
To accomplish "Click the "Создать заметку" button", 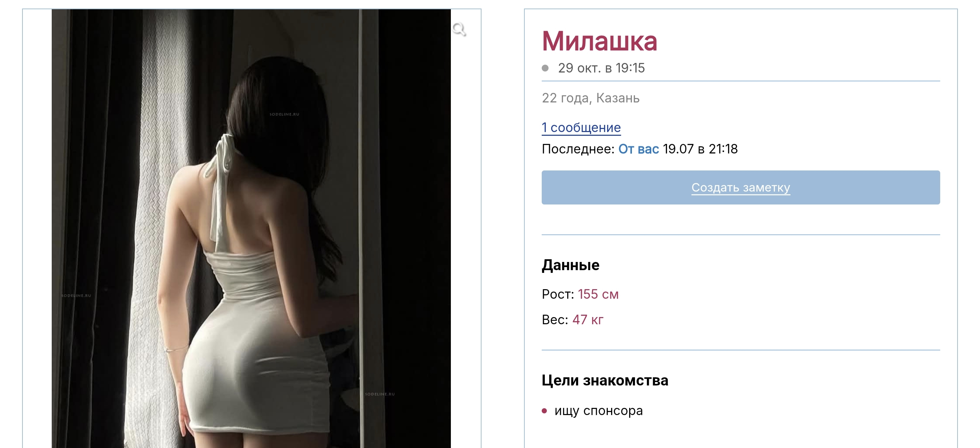I will click(740, 187).
